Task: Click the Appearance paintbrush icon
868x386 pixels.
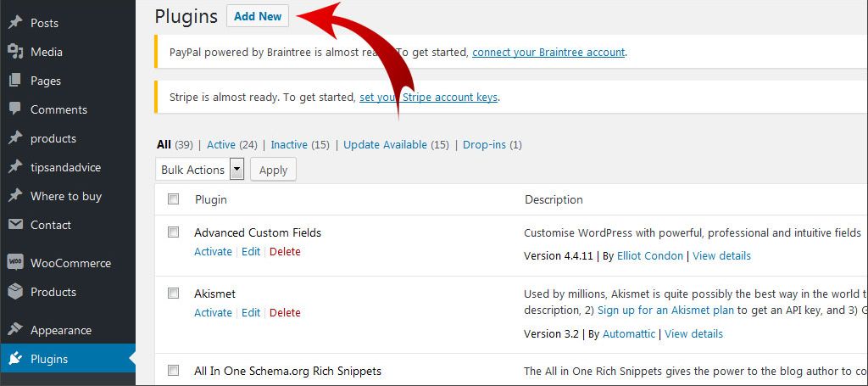Action: point(14,330)
